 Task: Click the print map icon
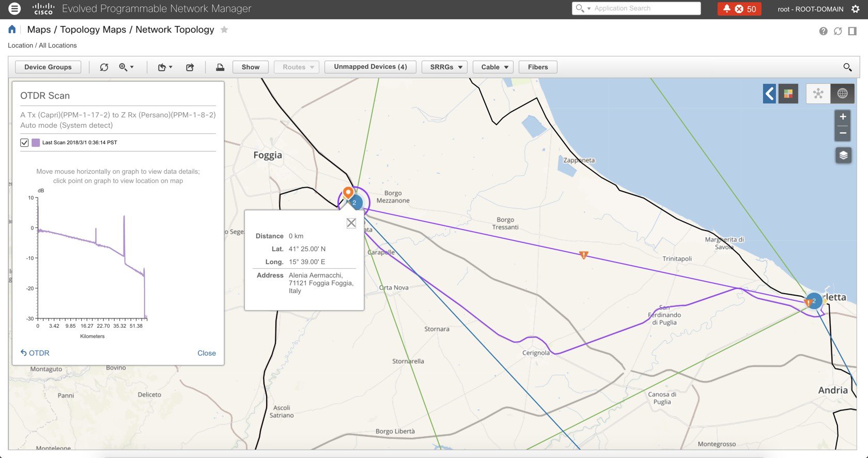(x=220, y=67)
